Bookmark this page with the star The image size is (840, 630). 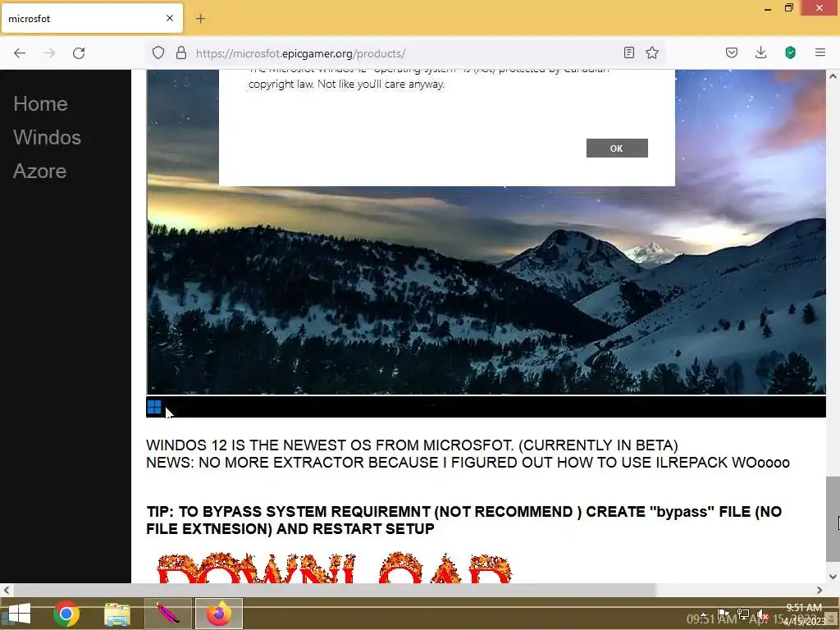pyautogui.click(x=652, y=52)
